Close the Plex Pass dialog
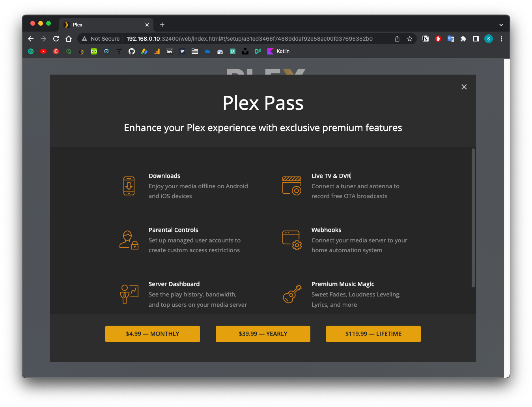Screen dimensions: 532x407 [x=464, y=87]
